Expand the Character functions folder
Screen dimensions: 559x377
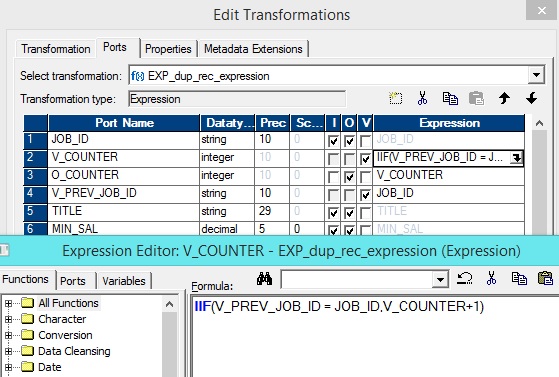tap(9, 319)
